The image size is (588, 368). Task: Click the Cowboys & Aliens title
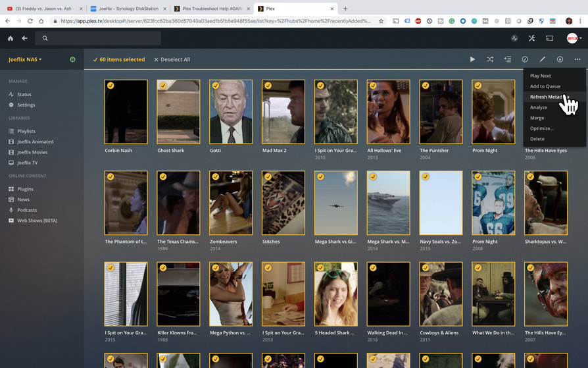click(439, 332)
